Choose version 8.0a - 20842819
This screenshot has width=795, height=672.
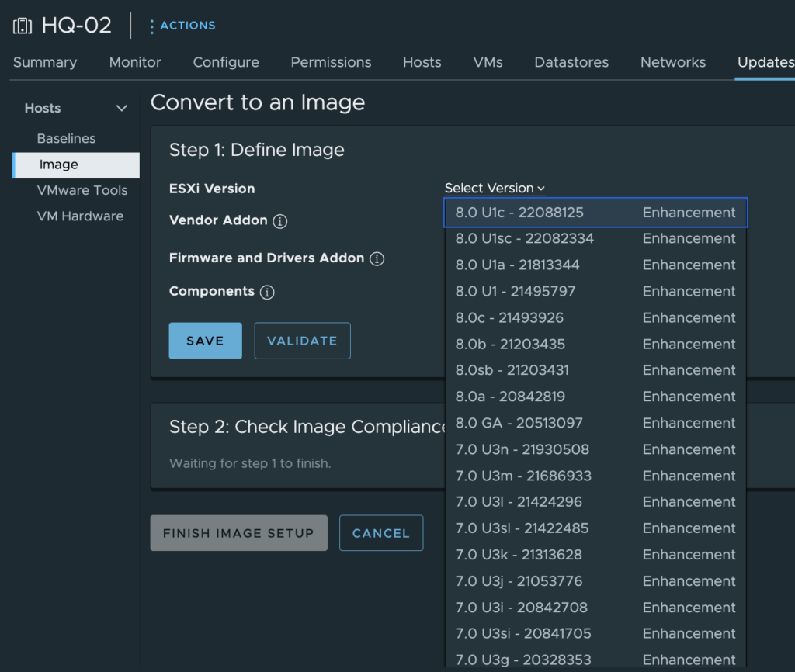point(595,397)
